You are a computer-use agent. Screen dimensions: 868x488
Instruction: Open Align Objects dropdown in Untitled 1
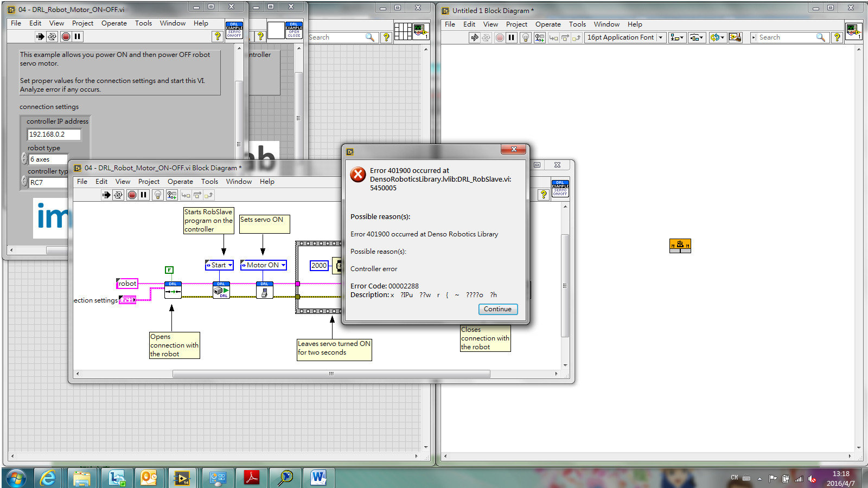677,37
